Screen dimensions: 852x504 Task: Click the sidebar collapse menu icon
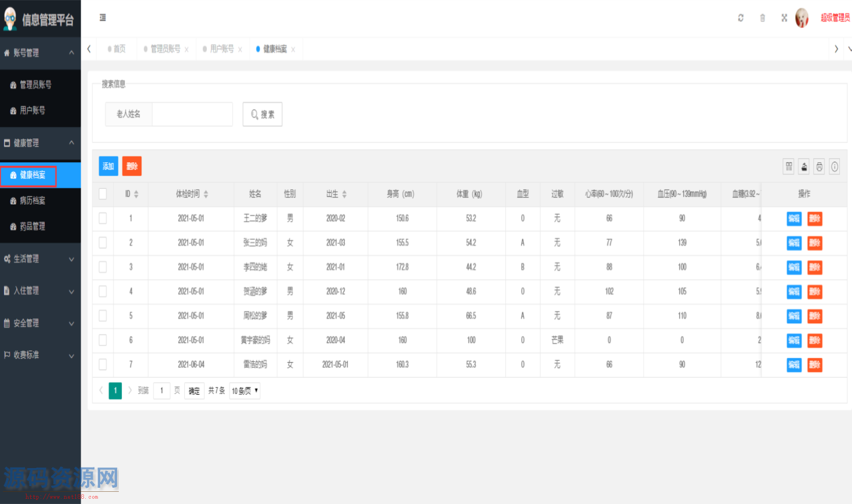tap(103, 18)
